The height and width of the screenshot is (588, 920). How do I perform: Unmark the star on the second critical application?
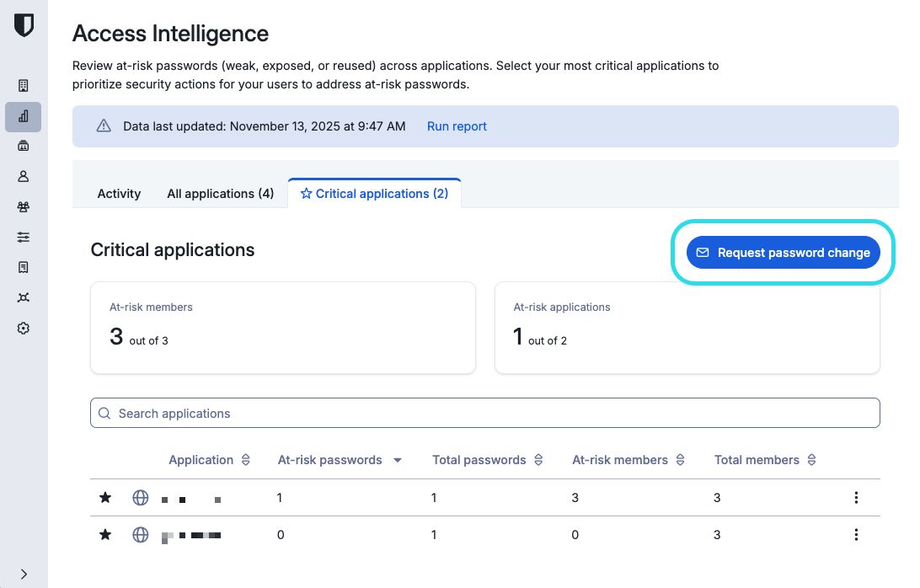(104, 534)
